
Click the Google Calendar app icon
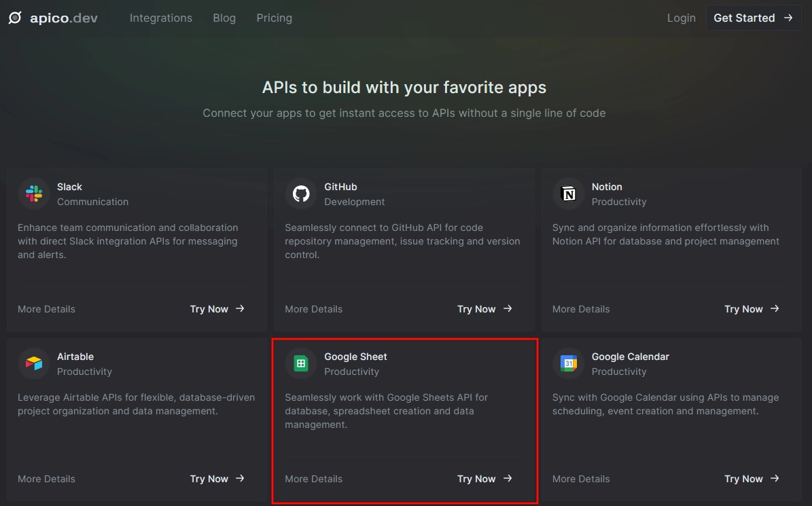(568, 363)
